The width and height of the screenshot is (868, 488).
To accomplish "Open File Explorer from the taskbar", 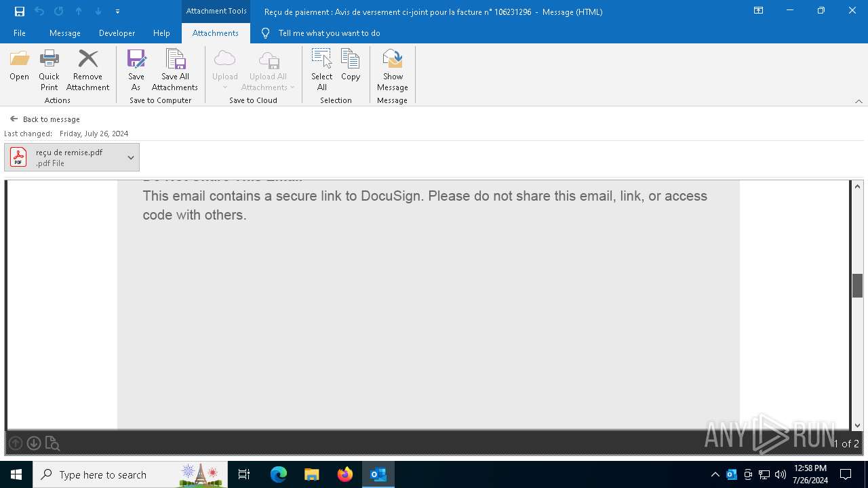I will pyautogui.click(x=312, y=474).
